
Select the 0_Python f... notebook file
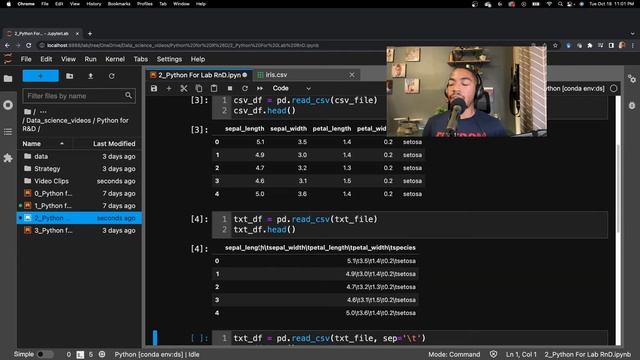tap(80, 193)
